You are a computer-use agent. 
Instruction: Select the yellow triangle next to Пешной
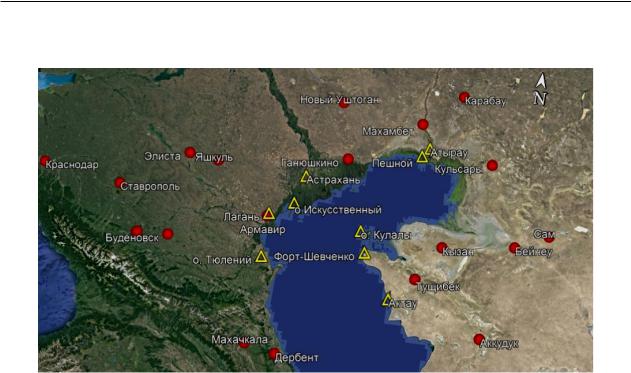(x=422, y=157)
